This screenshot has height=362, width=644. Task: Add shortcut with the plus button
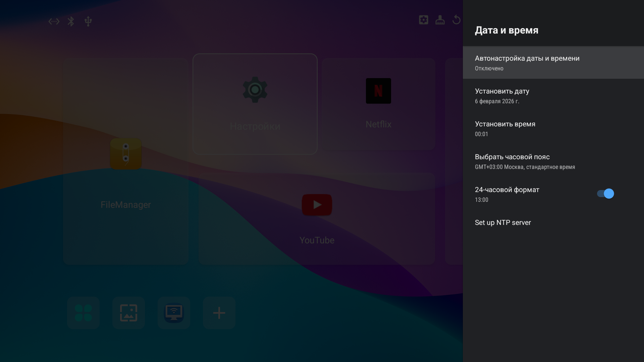[x=219, y=313]
